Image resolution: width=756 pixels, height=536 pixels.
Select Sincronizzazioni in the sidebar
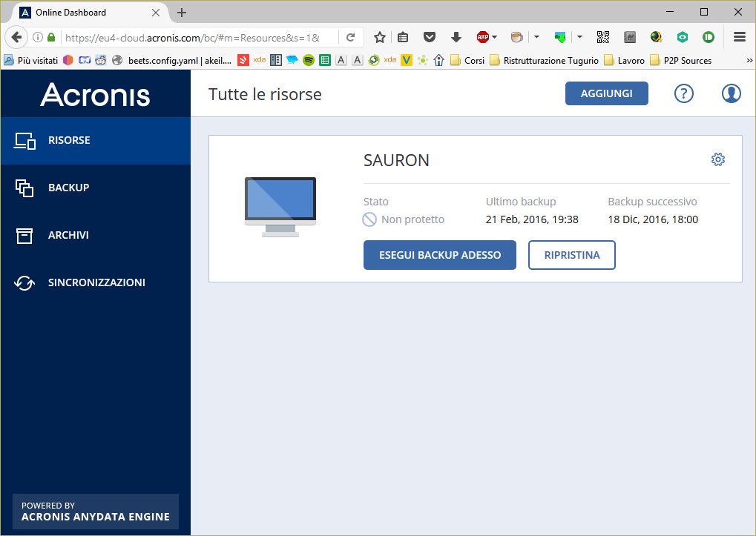coord(96,282)
